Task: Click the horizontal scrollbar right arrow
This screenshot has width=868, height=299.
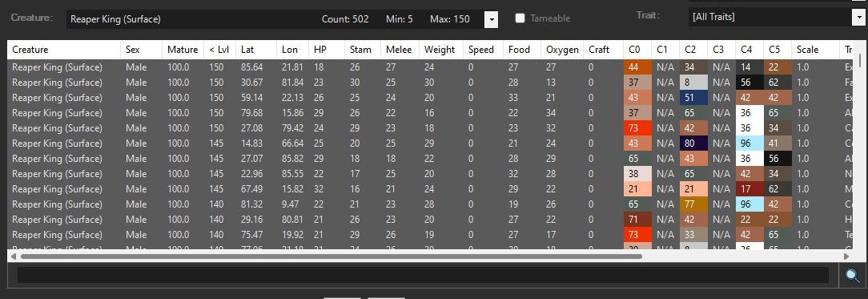Action: (846, 257)
